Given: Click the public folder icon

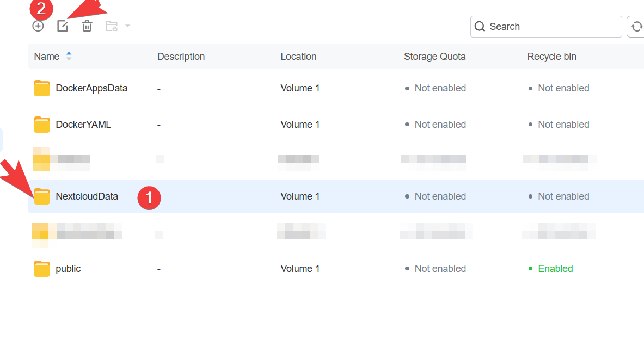Looking at the screenshot, I should point(42,269).
